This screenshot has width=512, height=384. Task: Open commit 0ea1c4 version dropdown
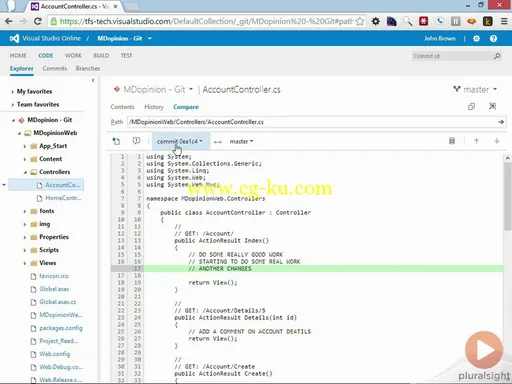180,141
